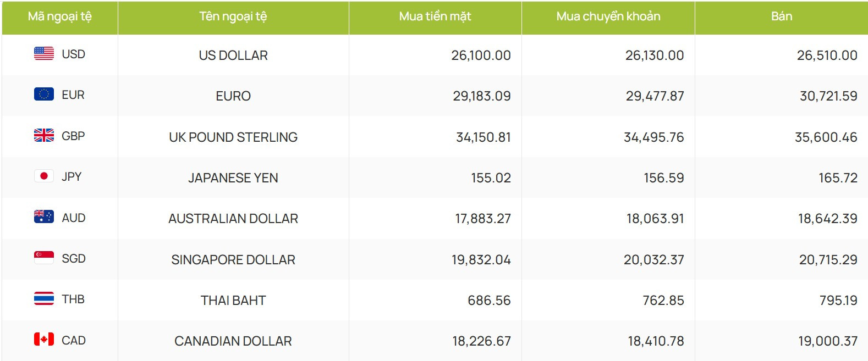The image size is (868, 361).
Task: Click the Canada flag icon
Action: coord(44,340)
